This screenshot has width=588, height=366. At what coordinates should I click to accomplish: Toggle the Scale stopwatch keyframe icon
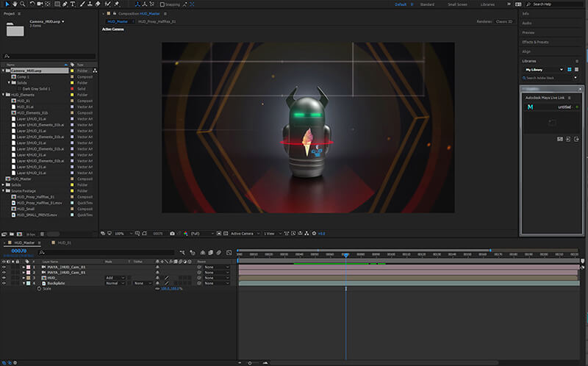[39, 289]
